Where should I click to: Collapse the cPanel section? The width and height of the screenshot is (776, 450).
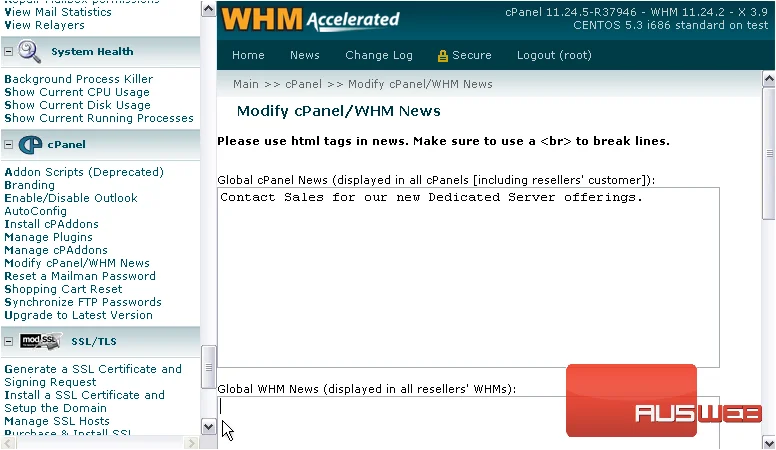click(8, 145)
